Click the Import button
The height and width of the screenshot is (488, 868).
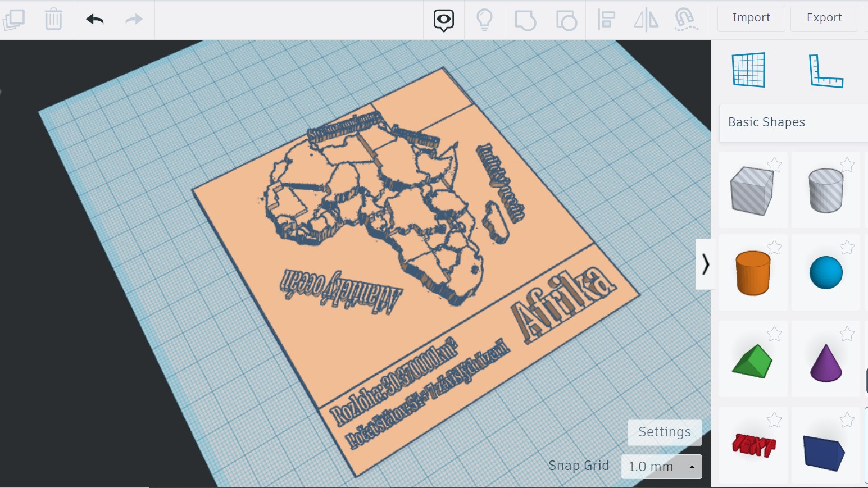(x=751, y=18)
